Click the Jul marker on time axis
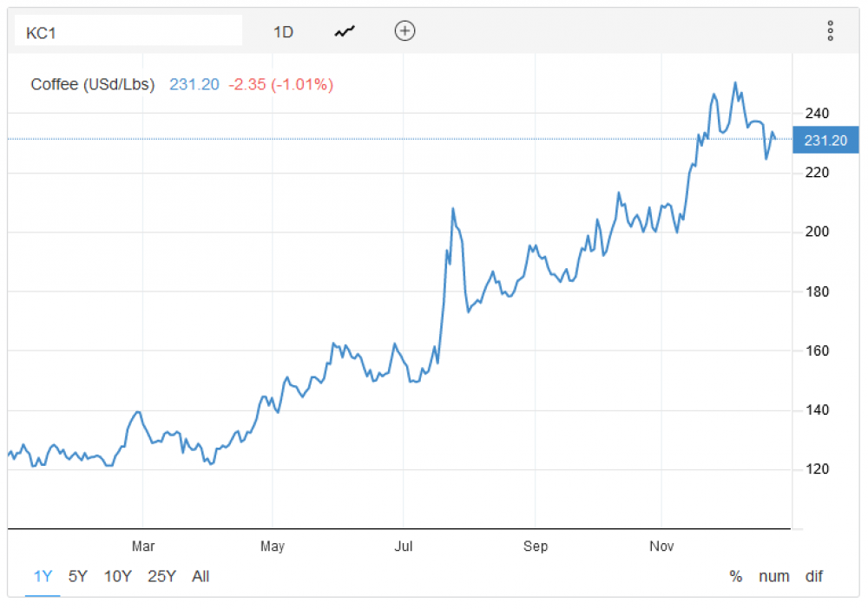This screenshot has width=868, height=609. 404,547
